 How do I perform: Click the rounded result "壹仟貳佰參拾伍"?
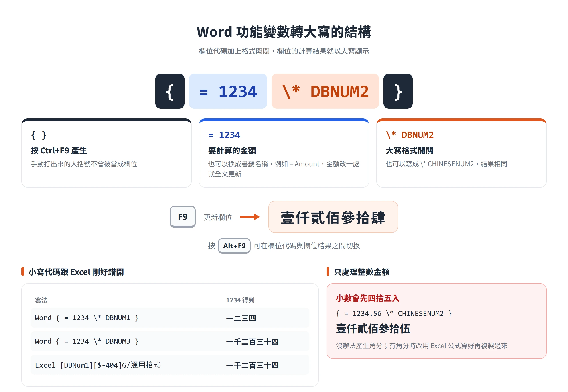coord(373,329)
